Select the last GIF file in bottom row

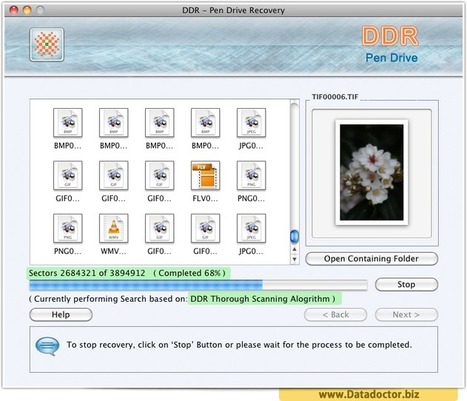pyautogui.click(x=205, y=228)
